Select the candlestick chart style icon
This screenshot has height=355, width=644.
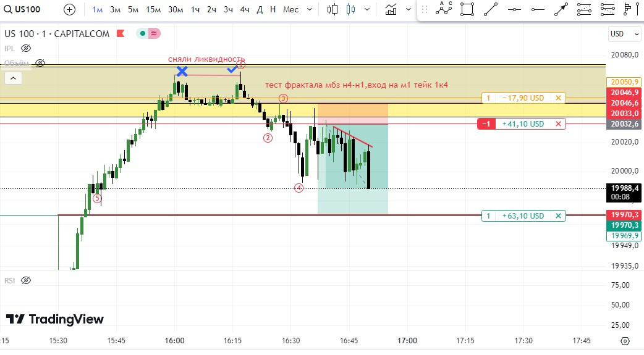[x=351, y=9]
